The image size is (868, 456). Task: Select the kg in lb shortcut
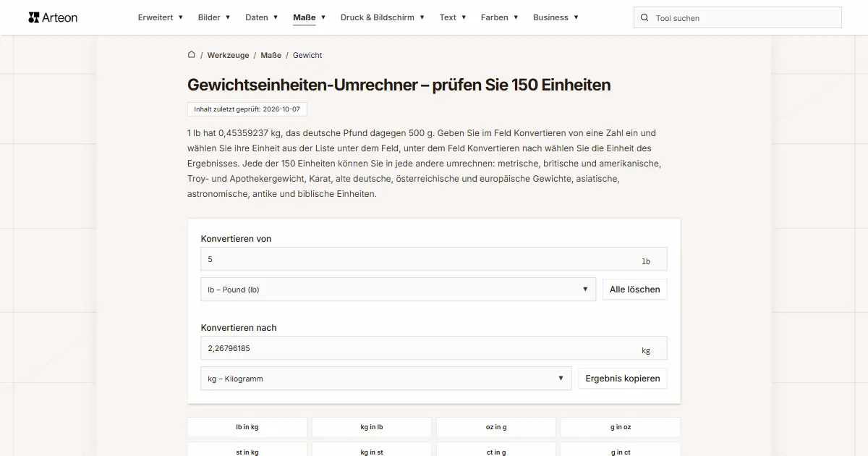pos(372,427)
